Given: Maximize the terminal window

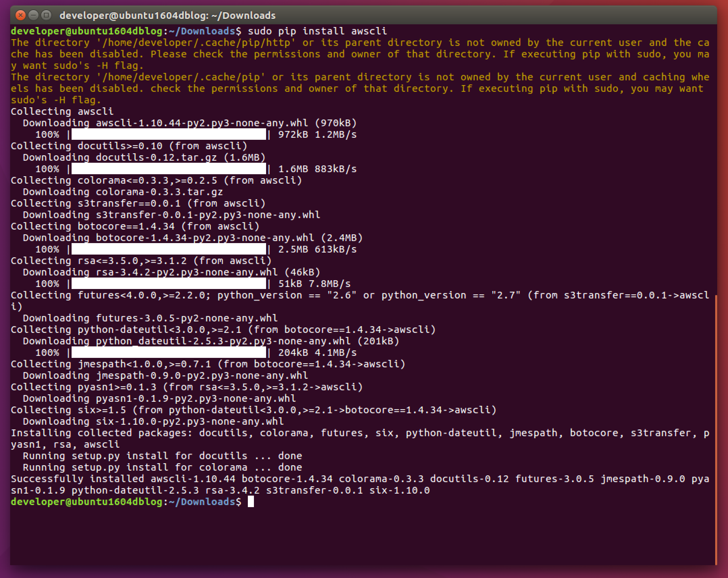Looking at the screenshot, I should 46,15.
